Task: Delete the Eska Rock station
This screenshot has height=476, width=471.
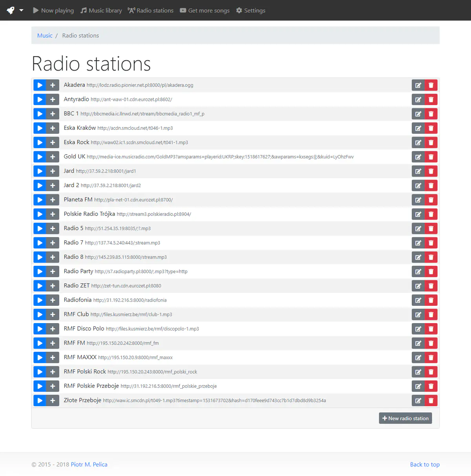Action: [431, 143]
